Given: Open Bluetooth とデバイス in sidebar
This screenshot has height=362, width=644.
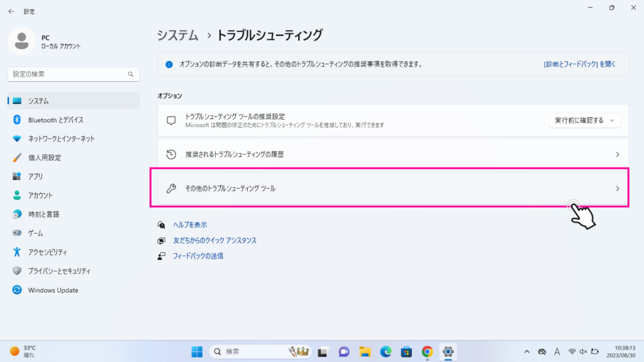Looking at the screenshot, I should (x=55, y=120).
